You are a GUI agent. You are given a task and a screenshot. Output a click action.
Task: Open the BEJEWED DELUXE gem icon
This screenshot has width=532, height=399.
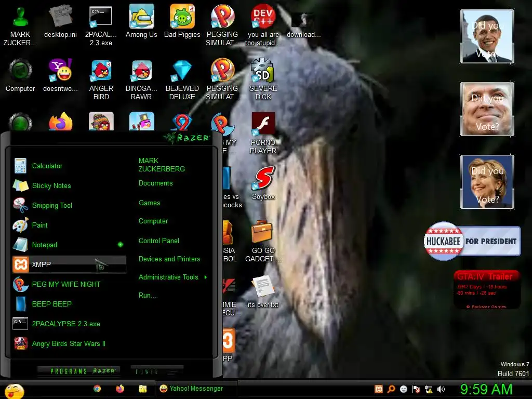(x=182, y=79)
